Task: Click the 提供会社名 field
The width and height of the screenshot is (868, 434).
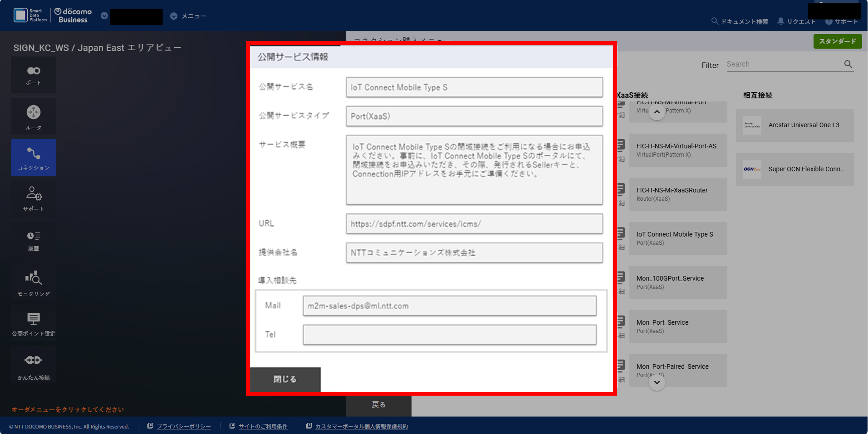Action: click(474, 253)
